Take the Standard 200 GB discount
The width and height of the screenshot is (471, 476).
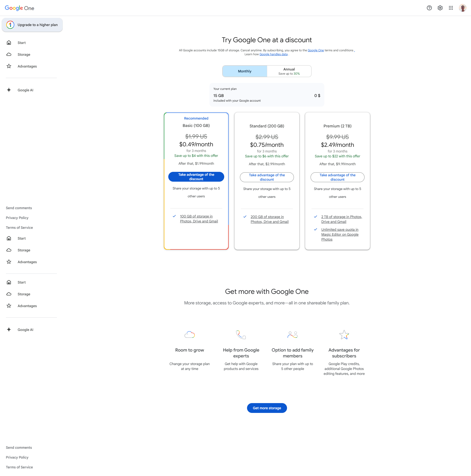point(267,177)
